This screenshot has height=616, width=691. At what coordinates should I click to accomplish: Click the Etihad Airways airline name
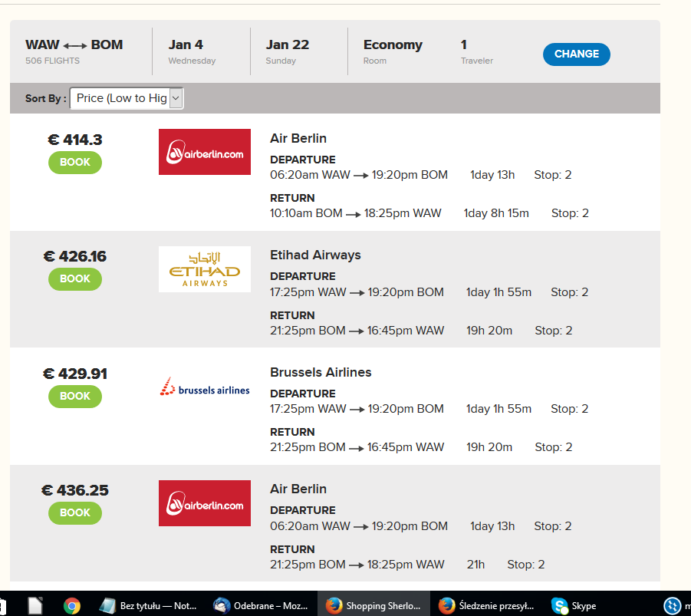point(315,255)
